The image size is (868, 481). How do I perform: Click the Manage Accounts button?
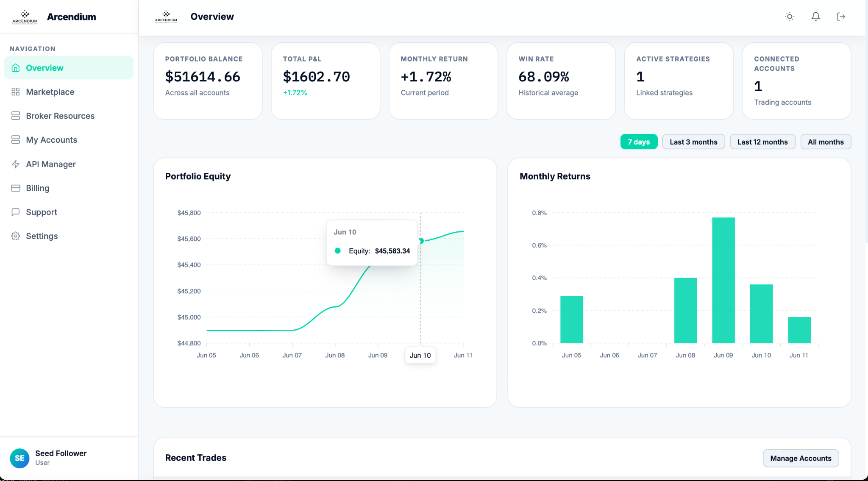[801, 458]
